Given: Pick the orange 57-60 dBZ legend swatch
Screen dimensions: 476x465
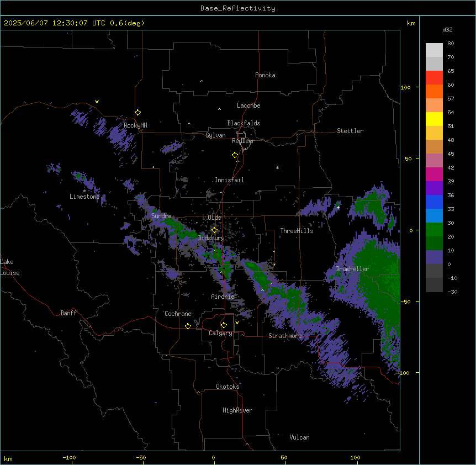Looking at the screenshot, I should pyautogui.click(x=434, y=91).
